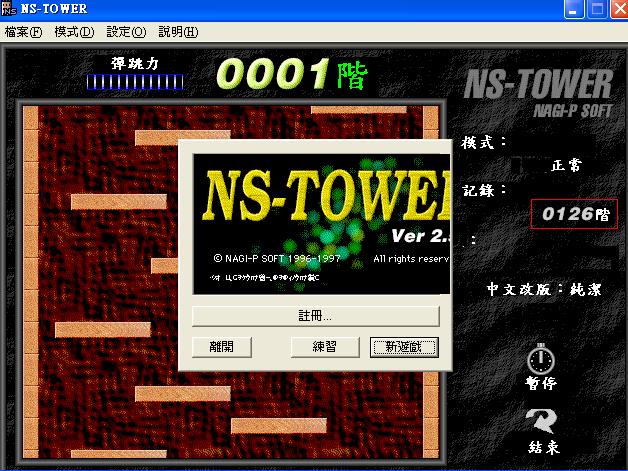Close the NS-TOWER window
Viewport: 628px width, 471px height.
(x=619, y=9)
